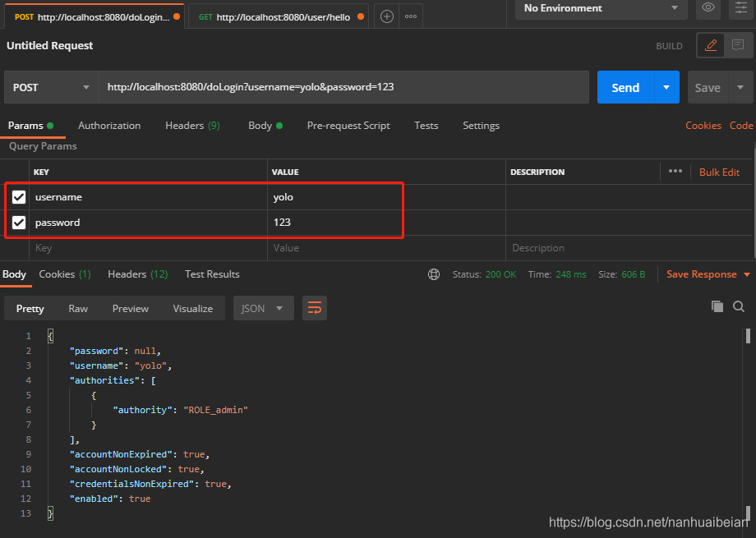Click the request URL input field
This screenshot has width=756, height=538.
(x=343, y=87)
